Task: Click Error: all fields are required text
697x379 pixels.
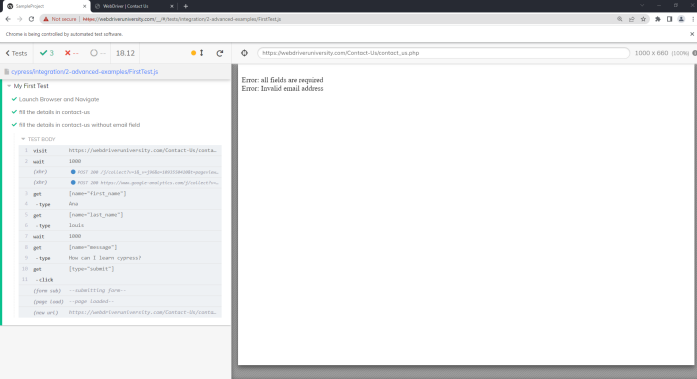Action: [282, 80]
